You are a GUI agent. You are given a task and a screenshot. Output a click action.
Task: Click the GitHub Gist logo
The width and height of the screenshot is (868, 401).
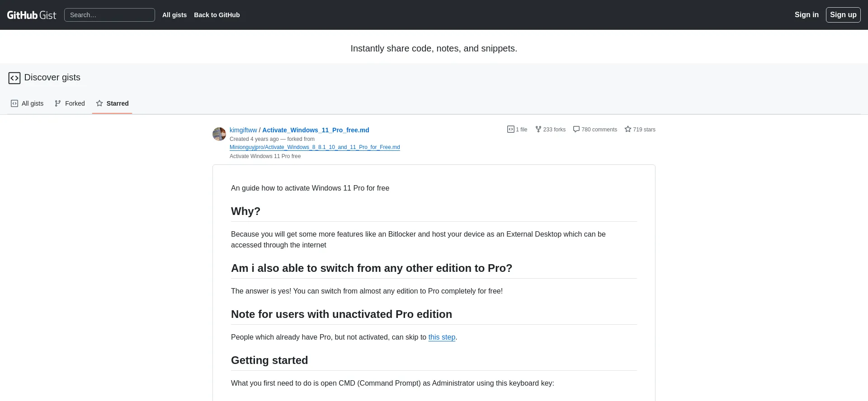(32, 15)
